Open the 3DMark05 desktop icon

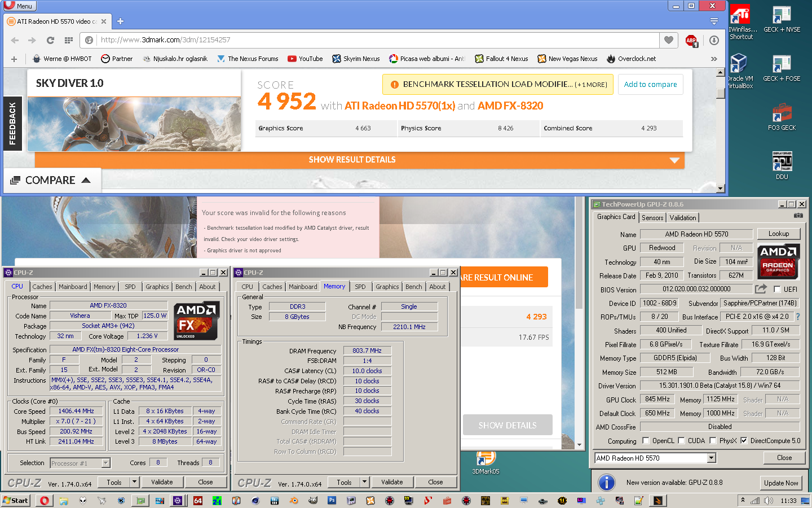tap(486, 463)
